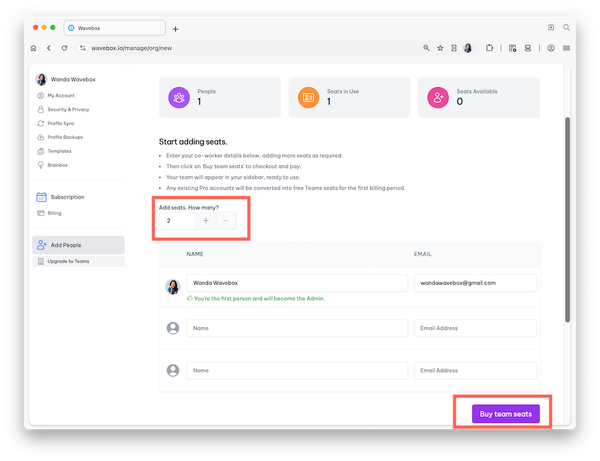Screen dimensions: 600x461
Task: Open Brainbox settings
Action: click(x=59, y=165)
